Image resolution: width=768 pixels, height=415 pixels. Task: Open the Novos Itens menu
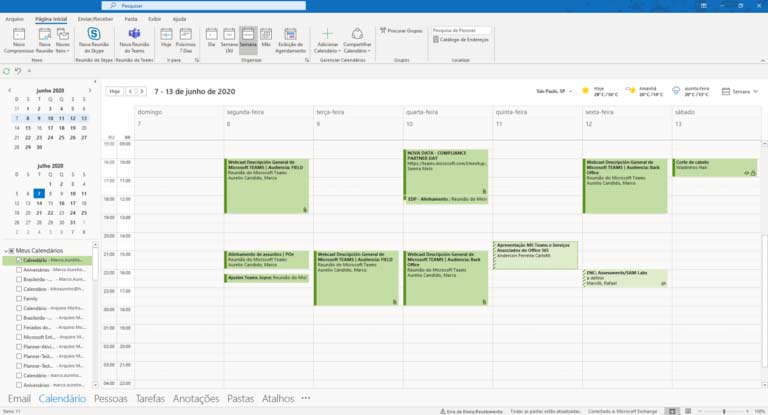(62, 40)
